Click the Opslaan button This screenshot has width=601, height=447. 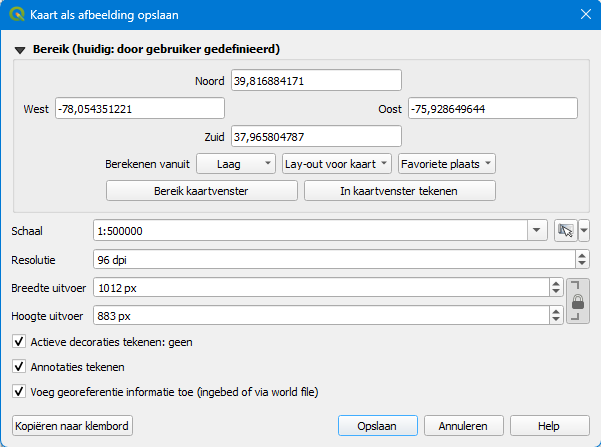(377, 425)
